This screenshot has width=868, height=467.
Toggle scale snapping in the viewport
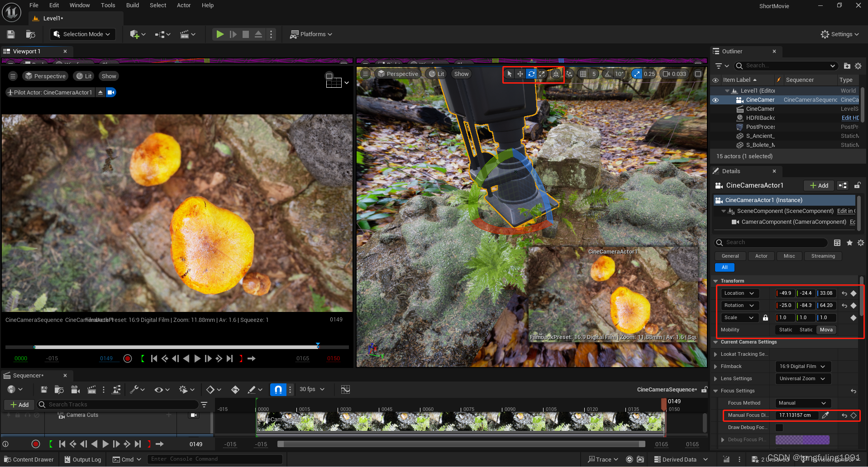(x=637, y=74)
